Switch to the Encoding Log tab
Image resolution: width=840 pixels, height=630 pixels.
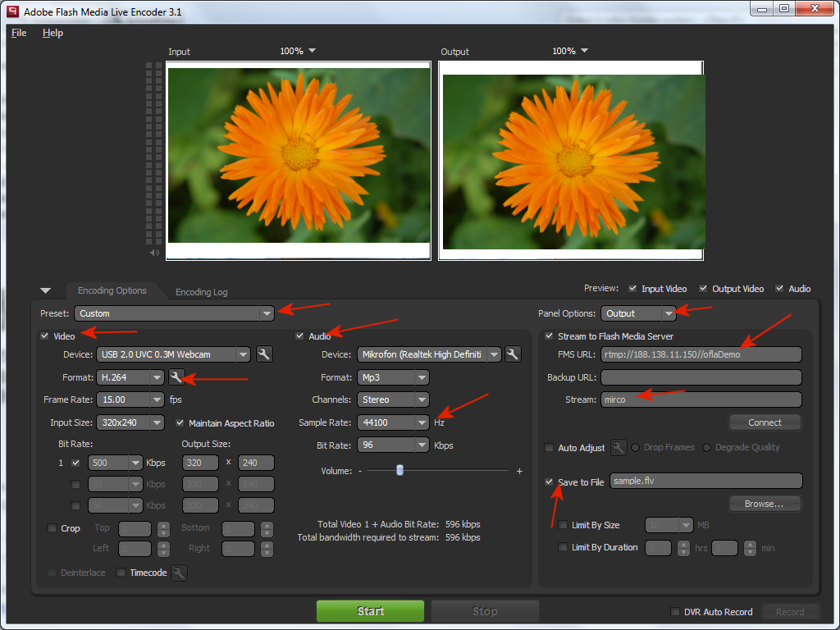point(201,292)
